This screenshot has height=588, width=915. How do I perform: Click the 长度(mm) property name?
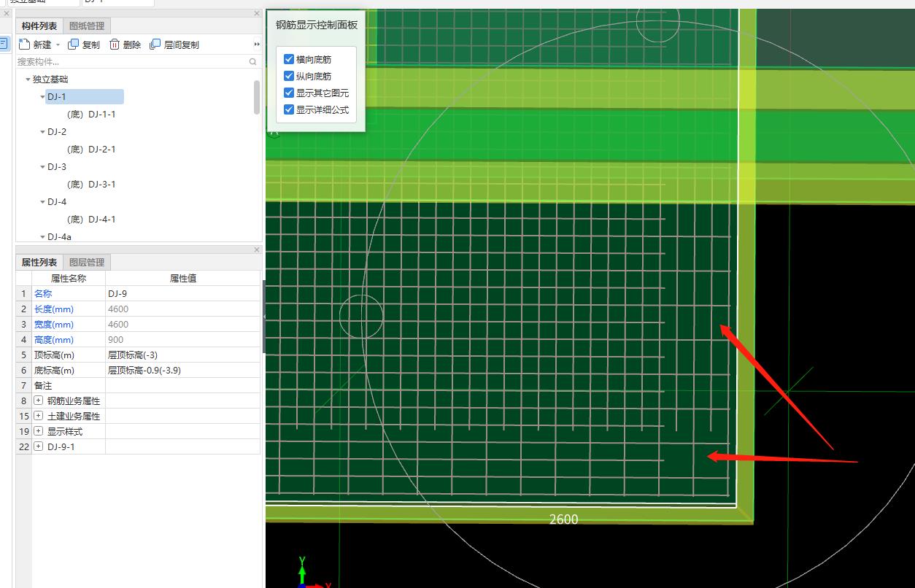tap(54, 309)
